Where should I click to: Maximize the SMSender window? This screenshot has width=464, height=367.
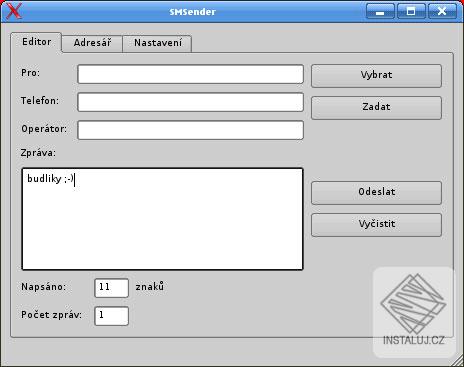(x=411, y=11)
